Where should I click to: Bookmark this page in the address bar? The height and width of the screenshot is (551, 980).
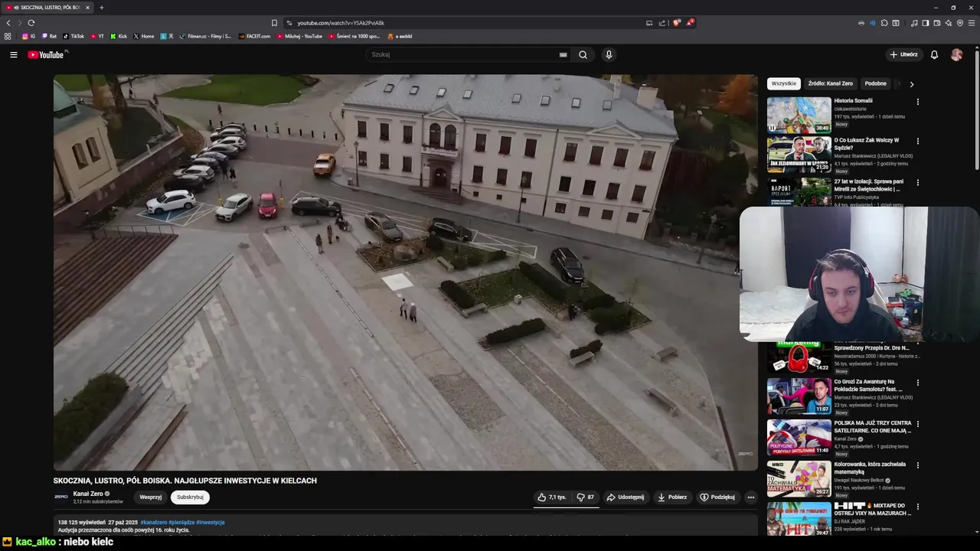(274, 23)
